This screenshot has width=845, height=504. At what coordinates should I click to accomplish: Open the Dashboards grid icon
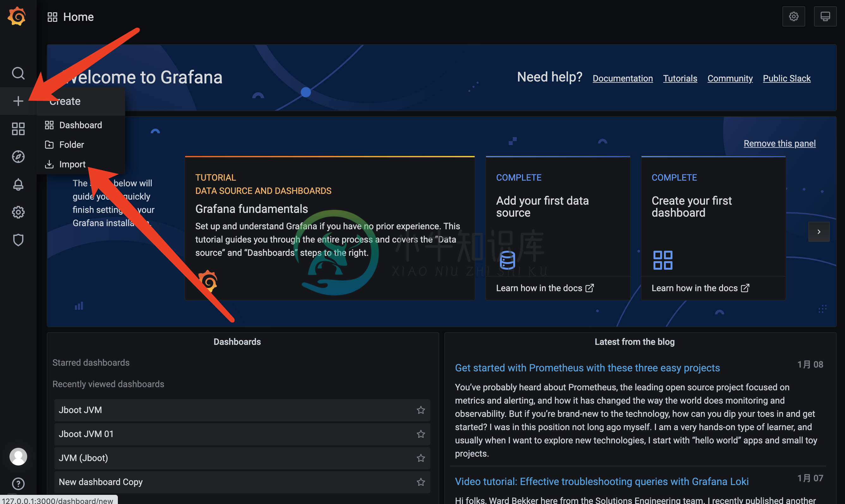(x=18, y=128)
